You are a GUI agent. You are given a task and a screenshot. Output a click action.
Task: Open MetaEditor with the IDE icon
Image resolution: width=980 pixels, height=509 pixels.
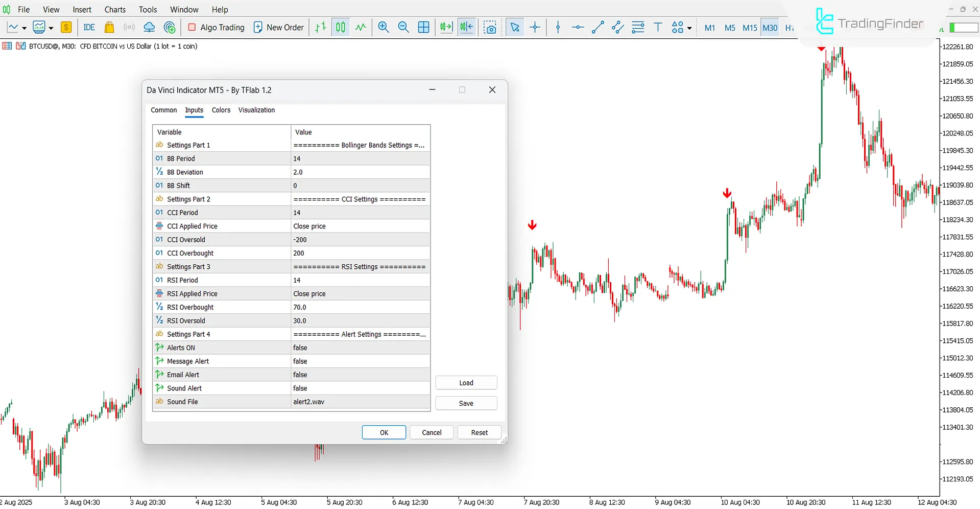pyautogui.click(x=89, y=27)
